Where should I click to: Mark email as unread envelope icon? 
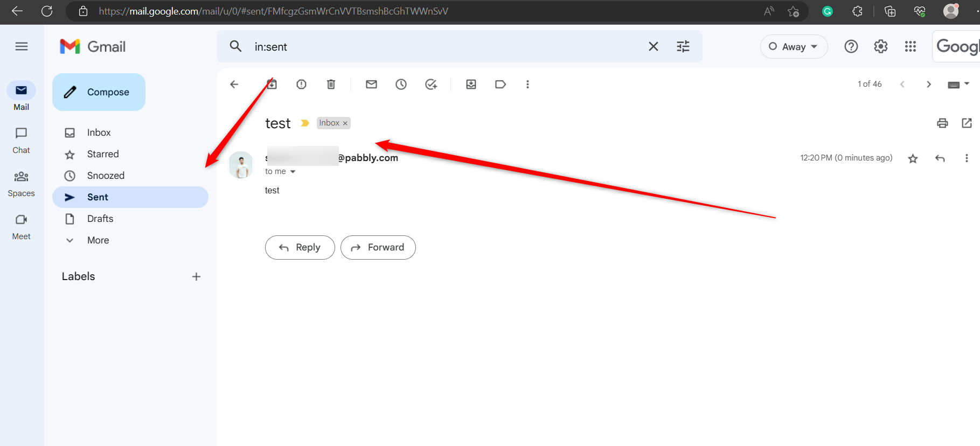tap(371, 84)
